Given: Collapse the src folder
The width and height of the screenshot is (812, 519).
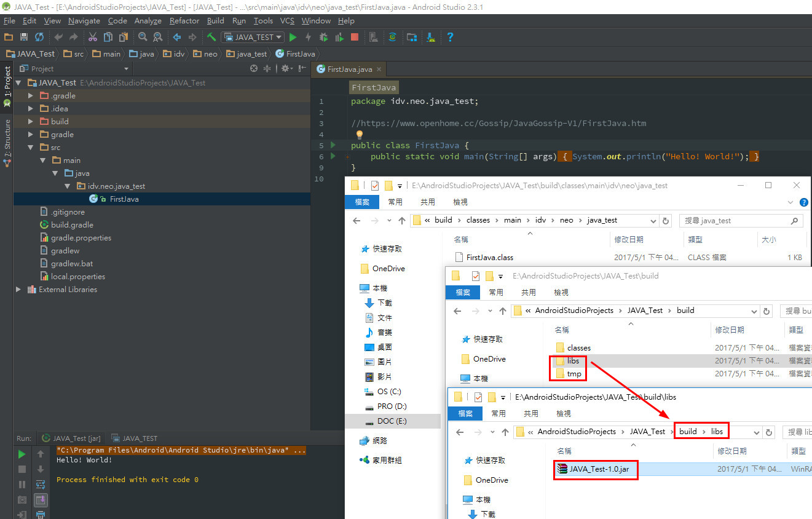Looking at the screenshot, I should [31, 148].
